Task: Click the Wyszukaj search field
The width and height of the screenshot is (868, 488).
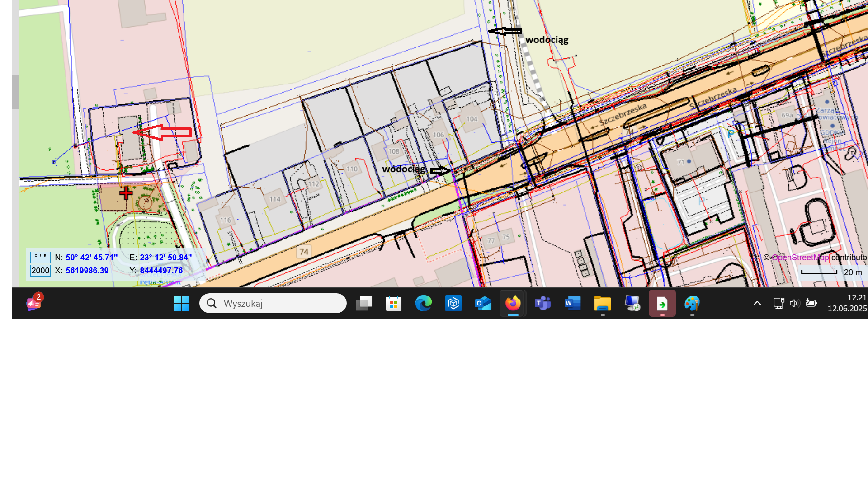Action: tap(273, 304)
